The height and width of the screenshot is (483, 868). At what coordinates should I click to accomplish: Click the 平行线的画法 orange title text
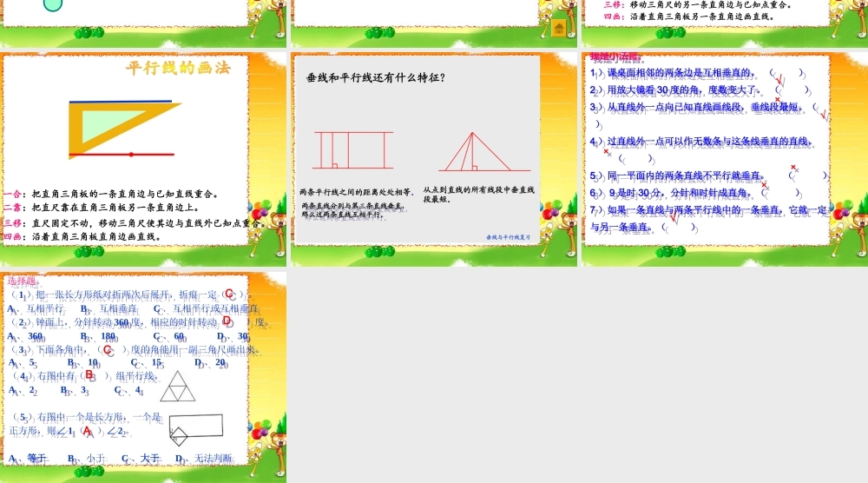(x=178, y=68)
